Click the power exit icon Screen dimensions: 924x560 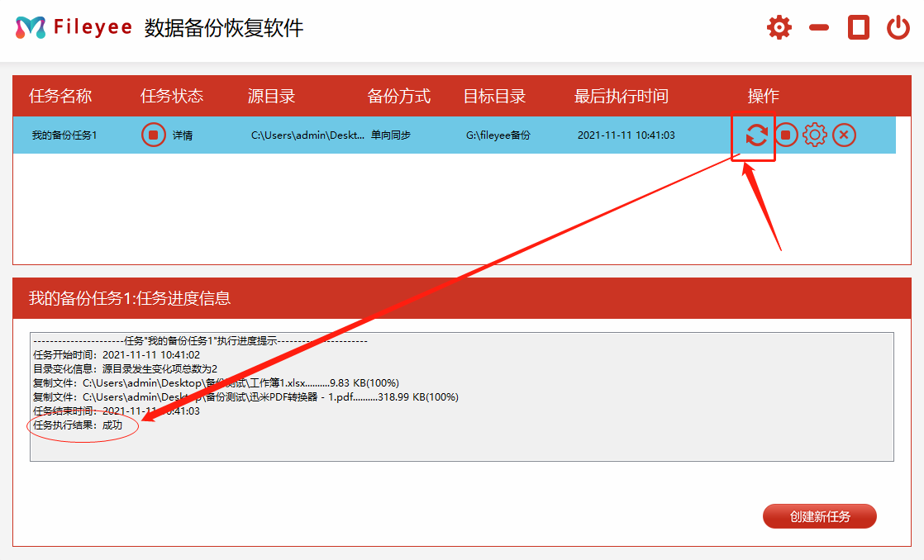(x=898, y=27)
